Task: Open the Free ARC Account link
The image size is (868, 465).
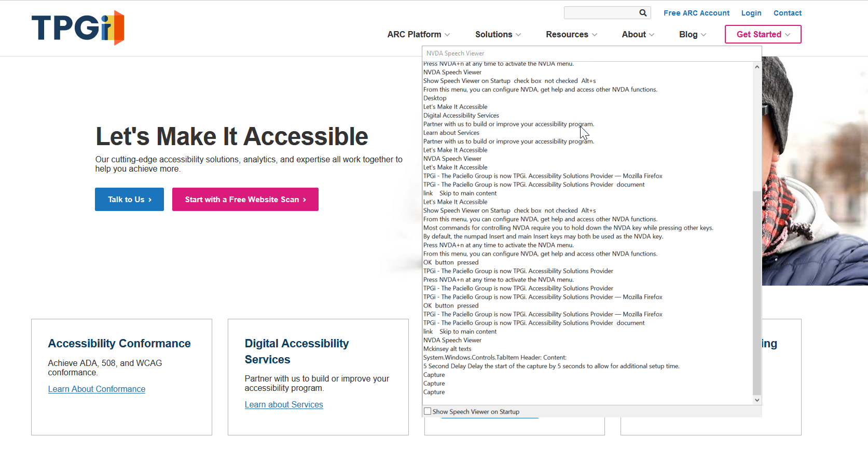Action: (x=696, y=13)
